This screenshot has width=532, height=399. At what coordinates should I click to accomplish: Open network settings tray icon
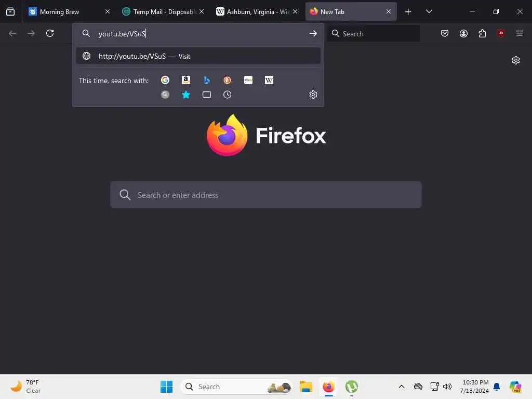coord(434,387)
